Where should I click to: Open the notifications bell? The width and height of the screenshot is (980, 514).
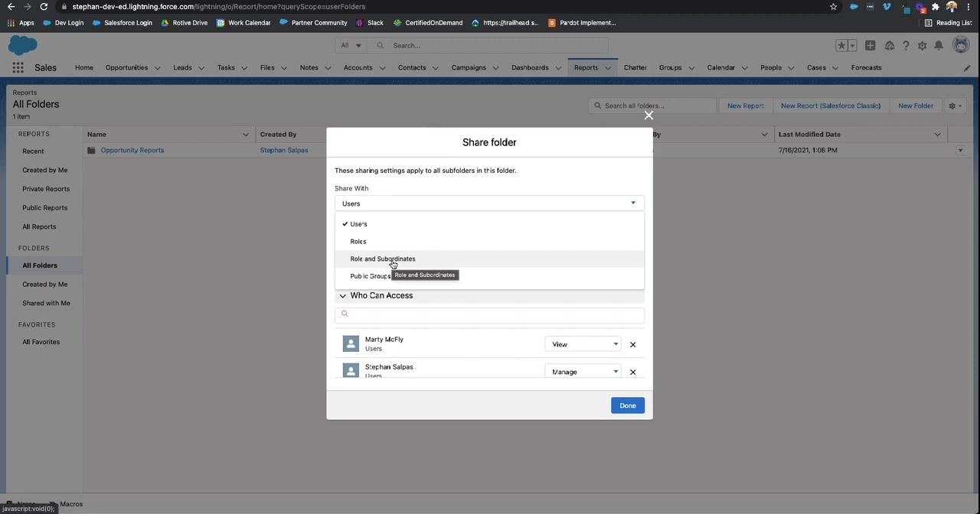[939, 46]
